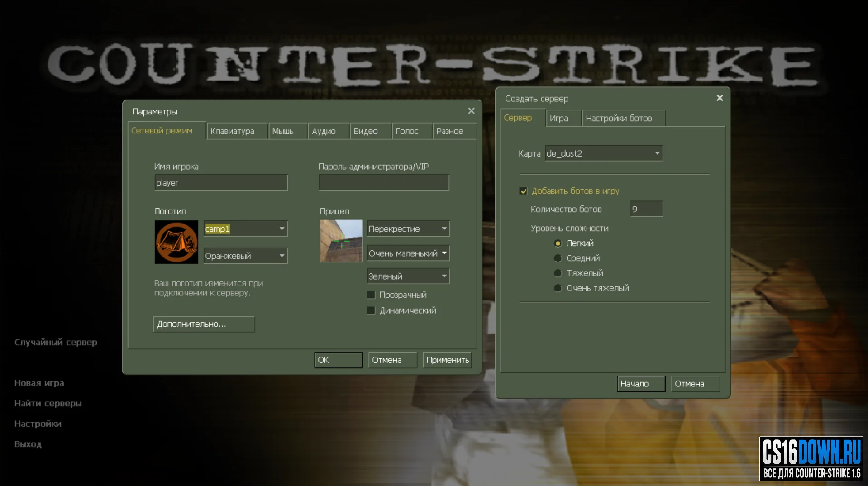Click the Дополнительно... button
868x486 pixels.
point(204,324)
